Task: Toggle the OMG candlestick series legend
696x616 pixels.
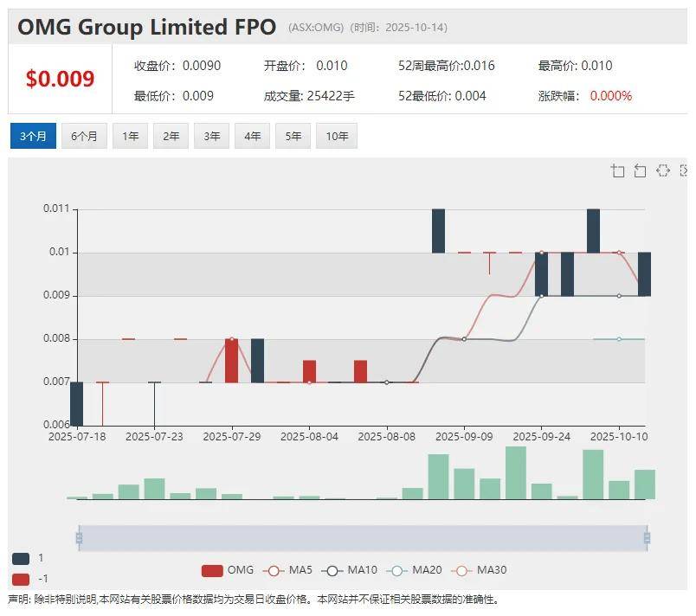Action: pos(229,570)
